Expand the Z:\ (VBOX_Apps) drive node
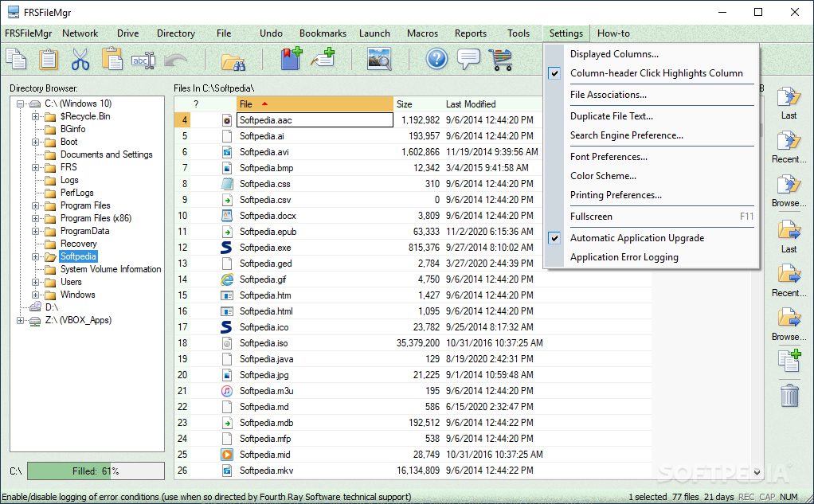Viewport: 814px width, 504px height. [20, 320]
